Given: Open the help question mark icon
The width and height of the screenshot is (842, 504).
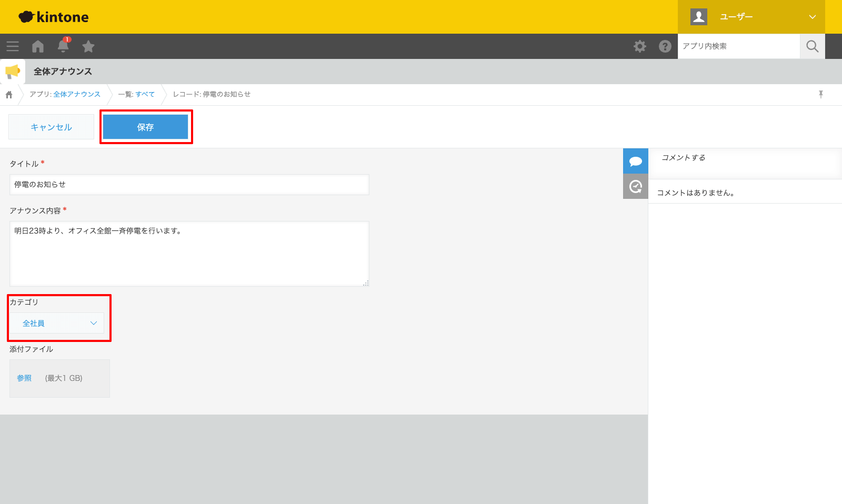Looking at the screenshot, I should 665,46.
